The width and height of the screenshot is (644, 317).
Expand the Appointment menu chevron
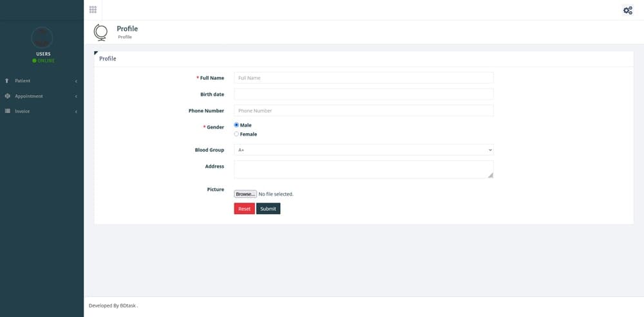coord(76,96)
